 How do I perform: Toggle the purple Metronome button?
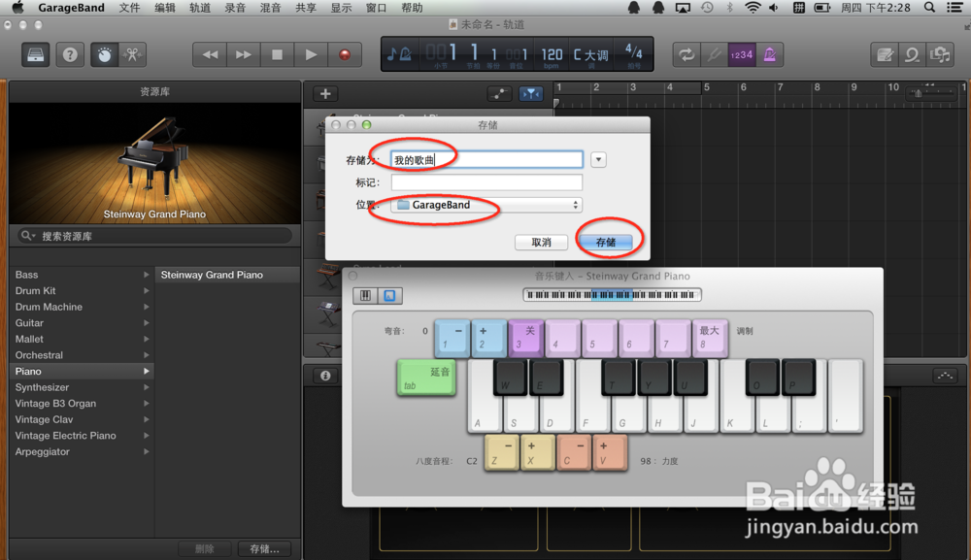coord(769,55)
